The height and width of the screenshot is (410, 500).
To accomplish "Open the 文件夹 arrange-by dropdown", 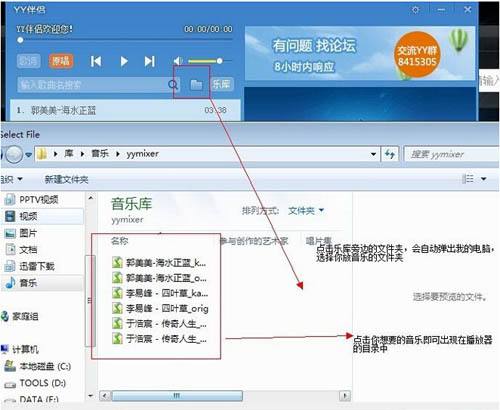I will pos(305,211).
